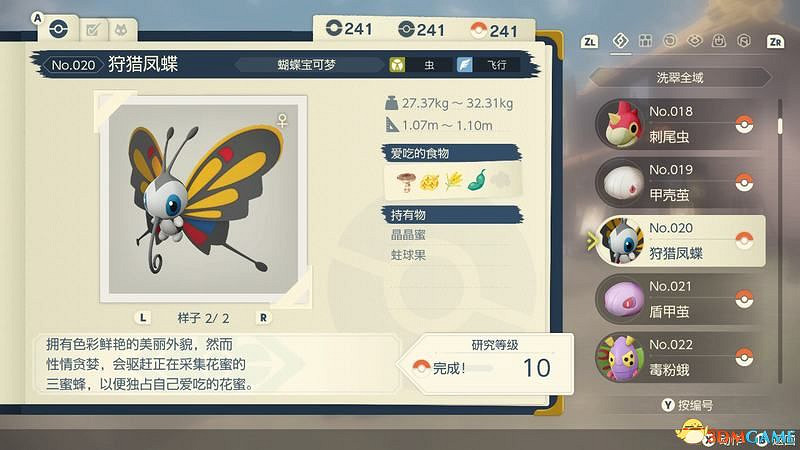Viewport: 800px width, 450px height.
Task: Click the mushroom food icon
Action: click(x=406, y=181)
